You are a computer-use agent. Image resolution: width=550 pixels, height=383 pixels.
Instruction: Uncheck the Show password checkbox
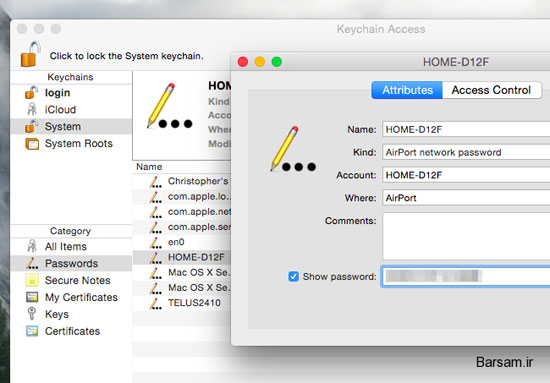click(x=294, y=276)
